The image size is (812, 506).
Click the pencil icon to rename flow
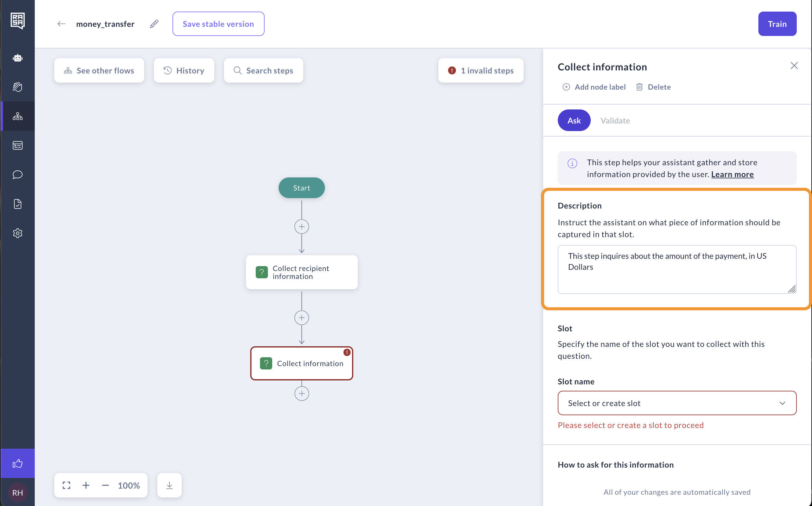tap(154, 24)
